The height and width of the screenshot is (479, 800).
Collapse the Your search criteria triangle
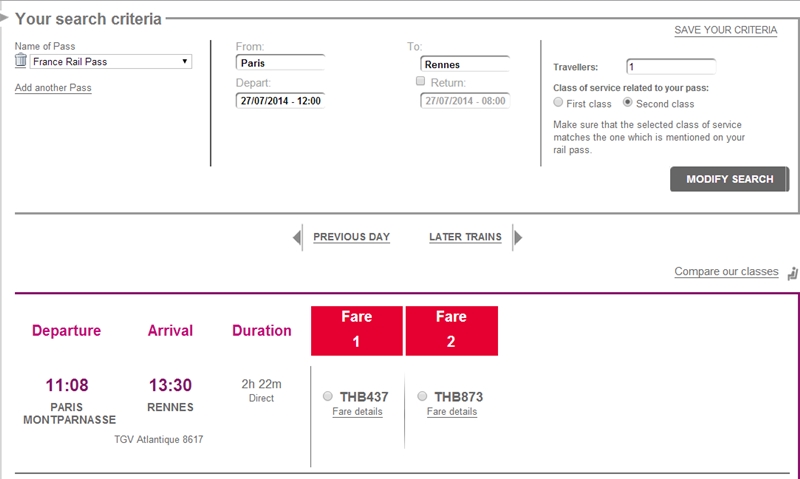[x=4, y=18]
